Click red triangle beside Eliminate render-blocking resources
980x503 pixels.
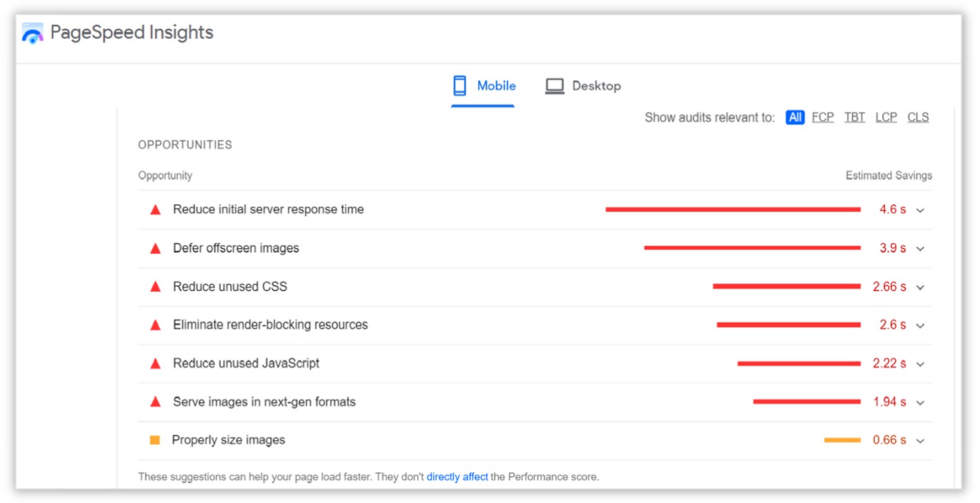[155, 324]
